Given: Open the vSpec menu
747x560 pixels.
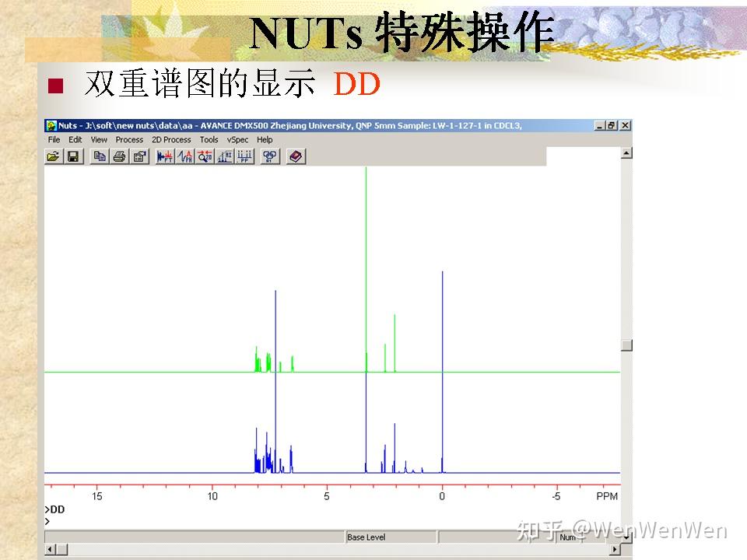Looking at the screenshot, I should (238, 139).
